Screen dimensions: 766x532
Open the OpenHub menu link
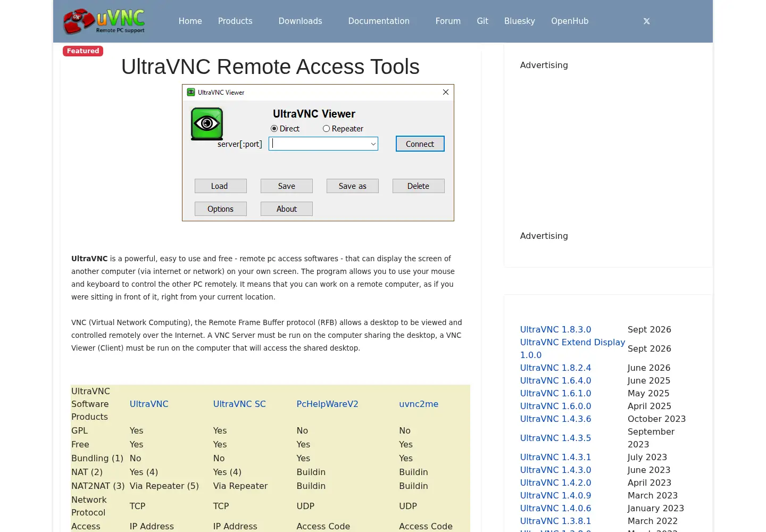(x=570, y=21)
